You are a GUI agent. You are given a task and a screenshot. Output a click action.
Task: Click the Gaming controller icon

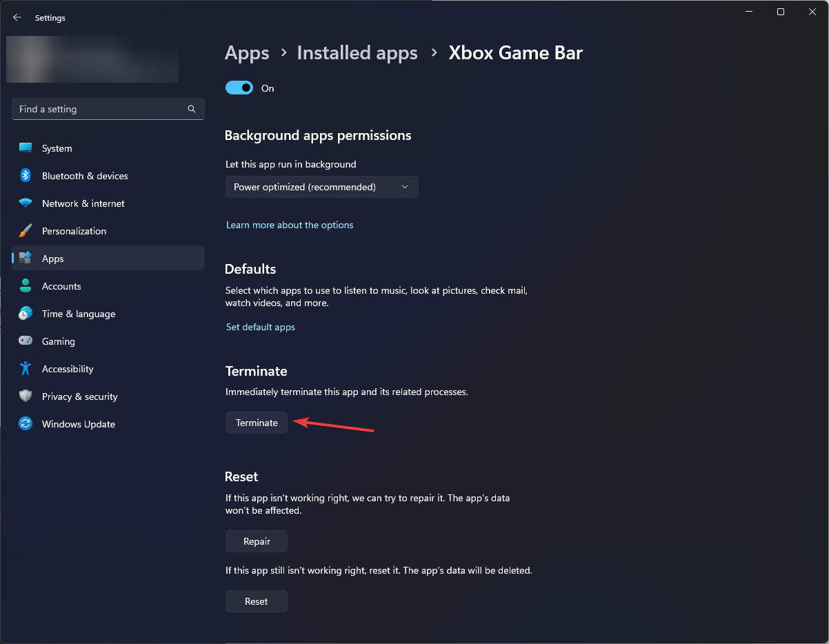tap(26, 341)
